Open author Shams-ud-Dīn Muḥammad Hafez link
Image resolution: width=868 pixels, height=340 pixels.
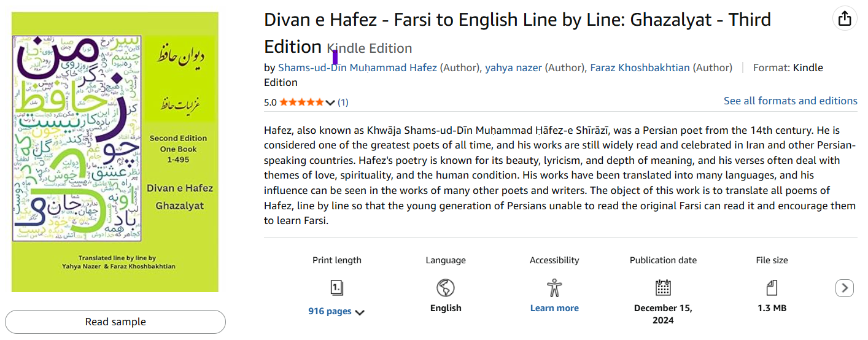click(x=357, y=68)
